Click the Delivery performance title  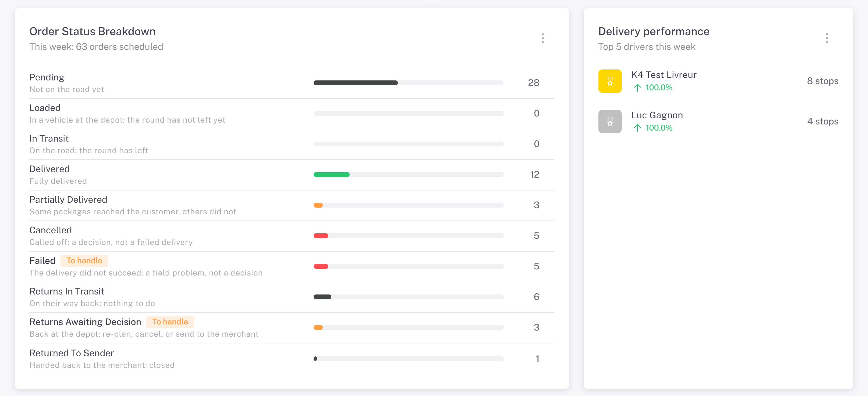[654, 31]
